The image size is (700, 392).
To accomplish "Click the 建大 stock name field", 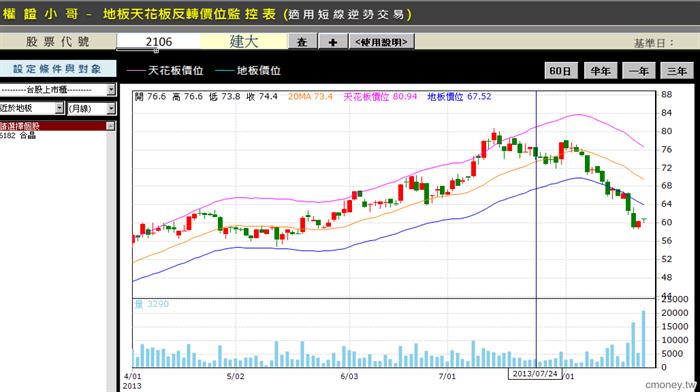I will (244, 42).
